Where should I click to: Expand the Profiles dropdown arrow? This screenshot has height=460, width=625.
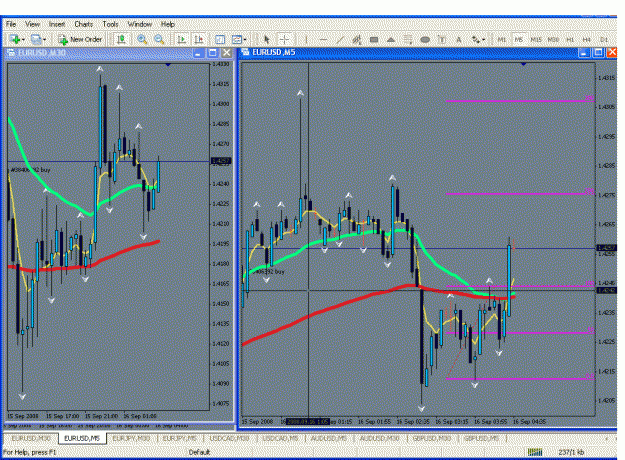(44, 39)
